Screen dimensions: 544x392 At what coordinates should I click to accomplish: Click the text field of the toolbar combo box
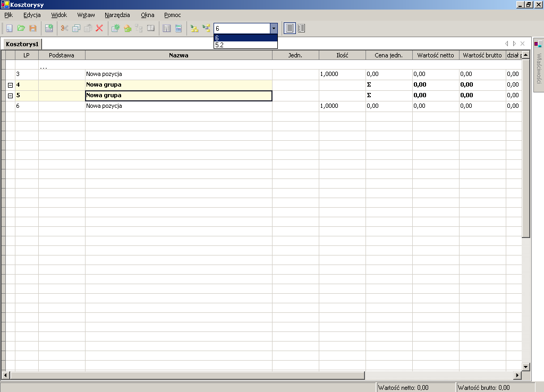242,29
